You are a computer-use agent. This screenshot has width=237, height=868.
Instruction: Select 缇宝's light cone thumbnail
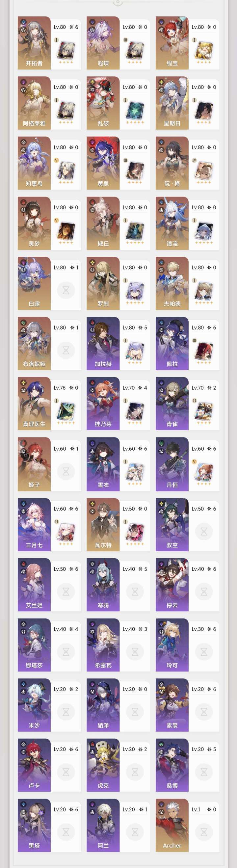pos(204,49)
